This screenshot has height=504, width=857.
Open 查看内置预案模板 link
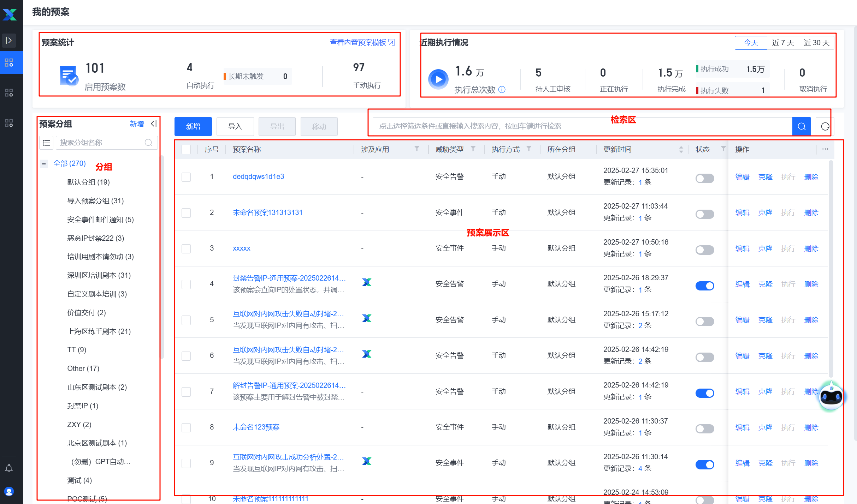click(362, 42)
